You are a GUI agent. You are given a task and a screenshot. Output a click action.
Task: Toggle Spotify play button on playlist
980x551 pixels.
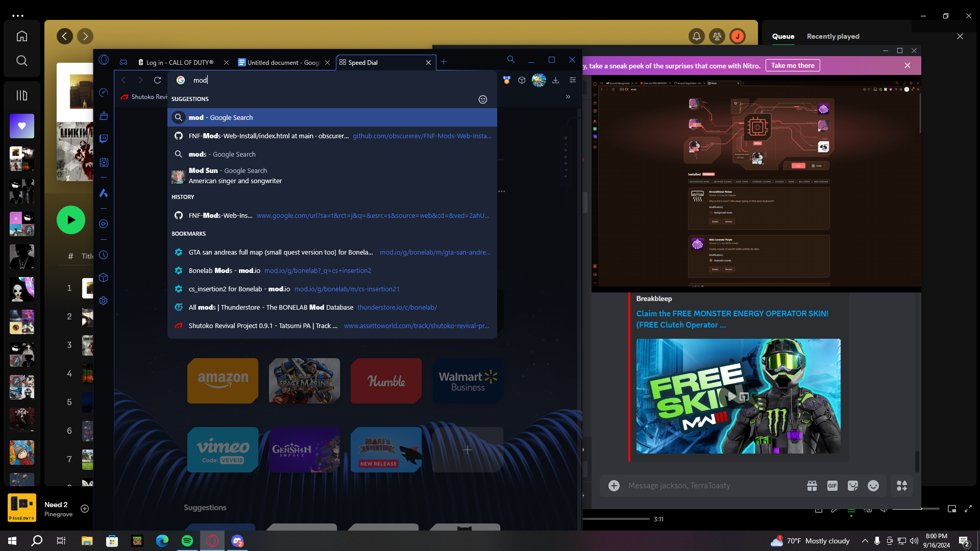tap(71, 220)
